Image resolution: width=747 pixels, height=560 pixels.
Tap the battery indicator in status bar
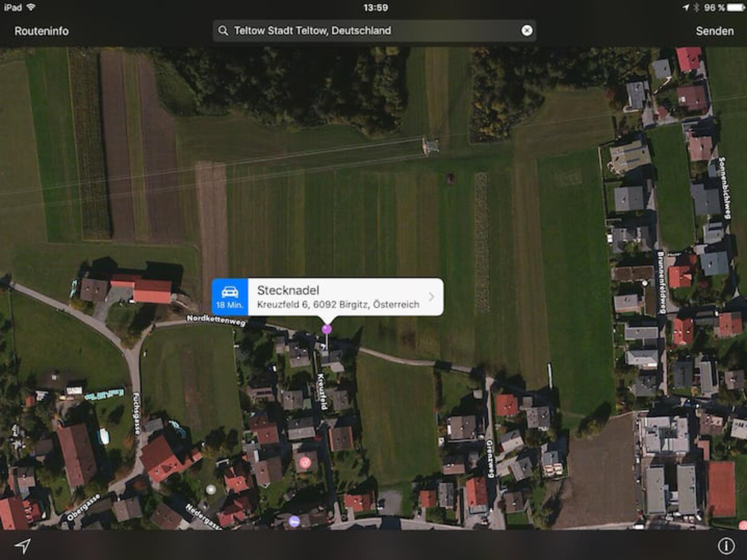coord(735,7)
